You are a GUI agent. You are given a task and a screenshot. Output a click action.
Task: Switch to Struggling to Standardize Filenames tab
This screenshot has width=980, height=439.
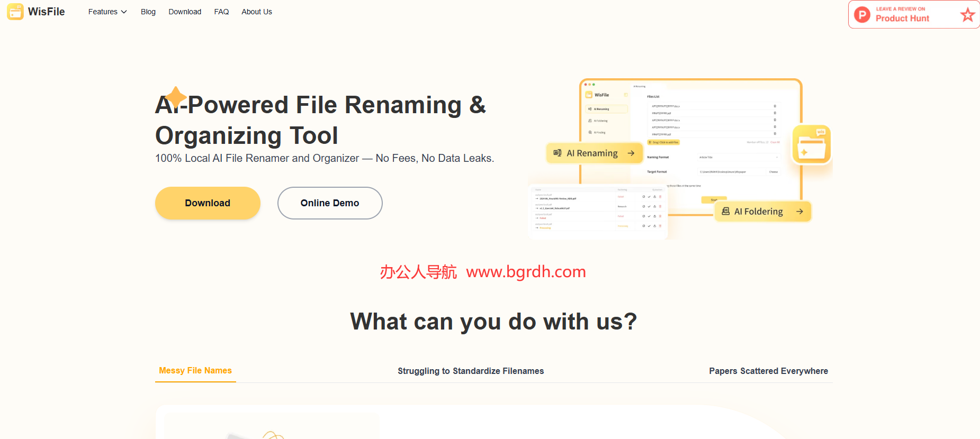click(x=471, y=371)
